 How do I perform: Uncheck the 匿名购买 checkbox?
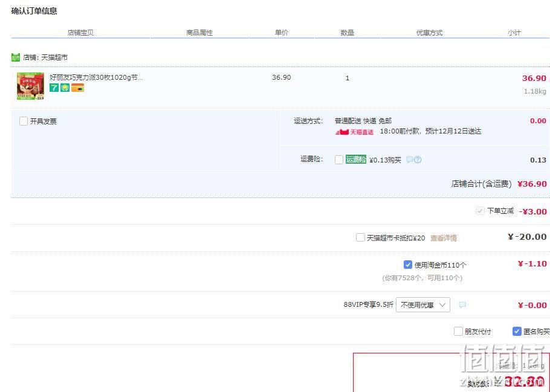click(x=517, y=332)
